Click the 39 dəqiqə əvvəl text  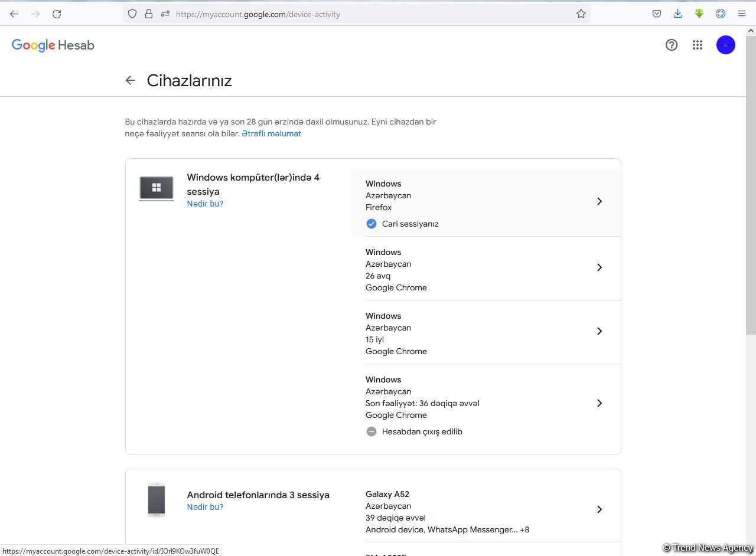396,518
